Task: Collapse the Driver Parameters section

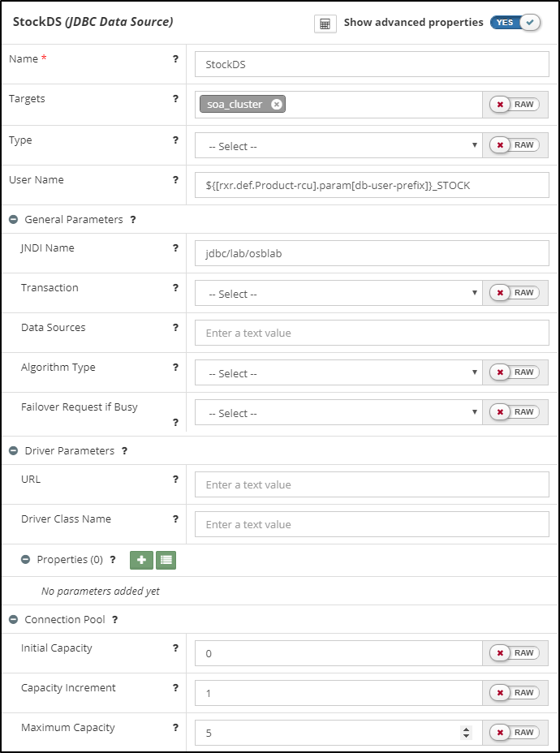Action: [13, 450]
